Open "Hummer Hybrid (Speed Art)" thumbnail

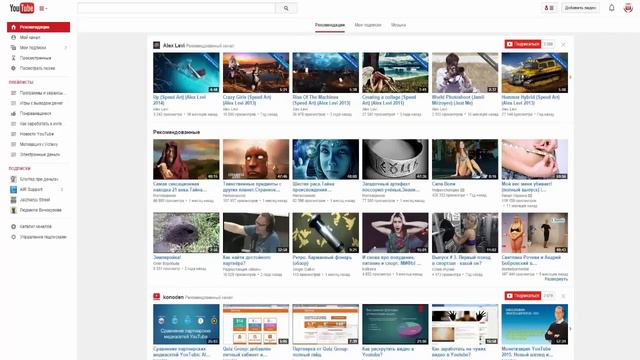pyautogui.click(x=535, y=73)
